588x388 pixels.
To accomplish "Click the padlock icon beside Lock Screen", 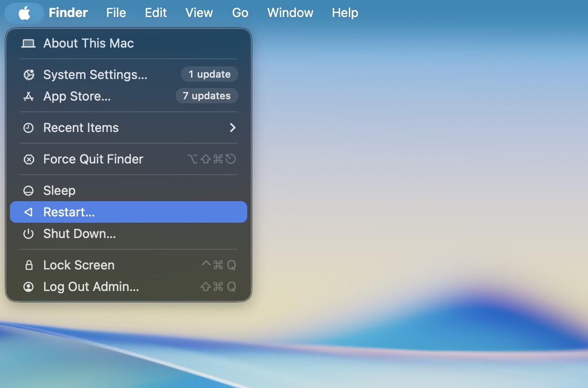I will pos(28,265).
